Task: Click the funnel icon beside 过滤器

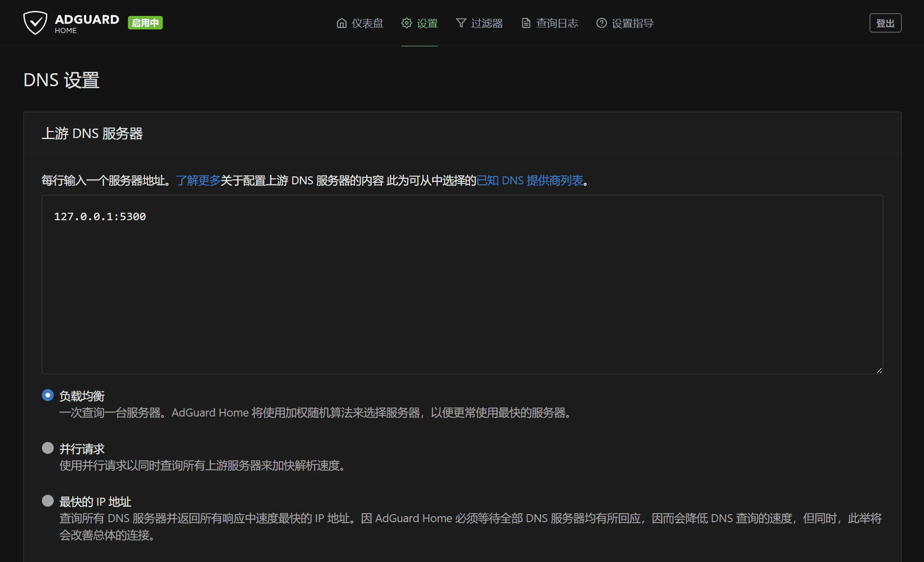Action: pyautogui.click(x=461, y=23)
